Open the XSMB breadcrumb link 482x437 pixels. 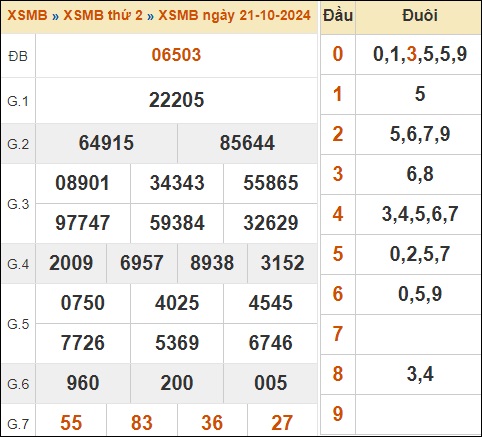[27, 15]
